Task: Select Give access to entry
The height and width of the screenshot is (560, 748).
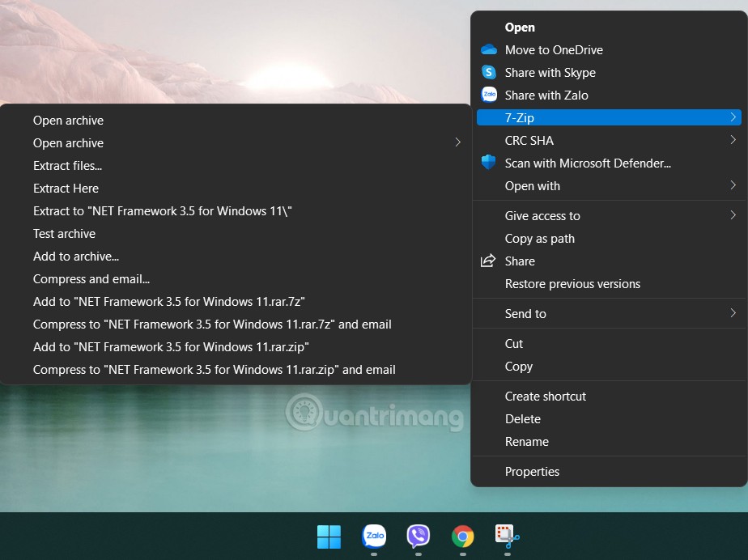Action: [x=609, y=215]
